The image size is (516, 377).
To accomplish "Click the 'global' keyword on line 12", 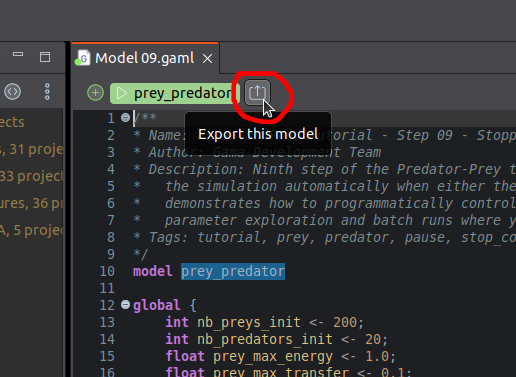I will [157, 305].
